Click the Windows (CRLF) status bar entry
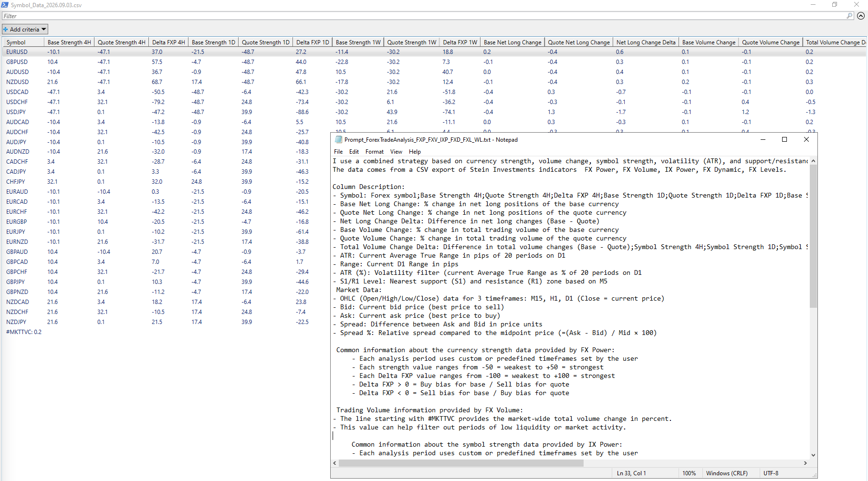The width and height of the screenshot is (868, 481). [727, 473]
